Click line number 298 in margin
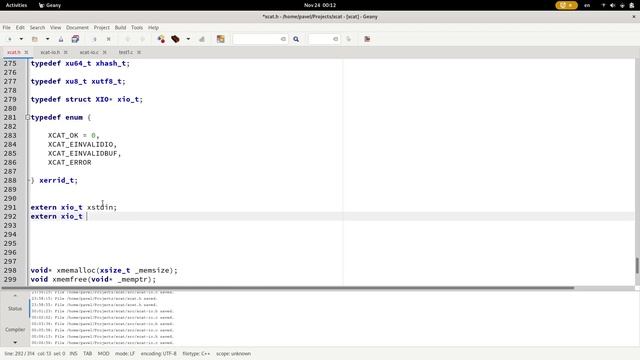 10,270
